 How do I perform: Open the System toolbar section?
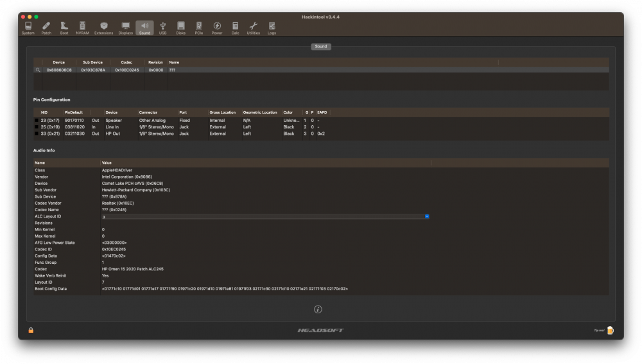click(x=28, y=28)
